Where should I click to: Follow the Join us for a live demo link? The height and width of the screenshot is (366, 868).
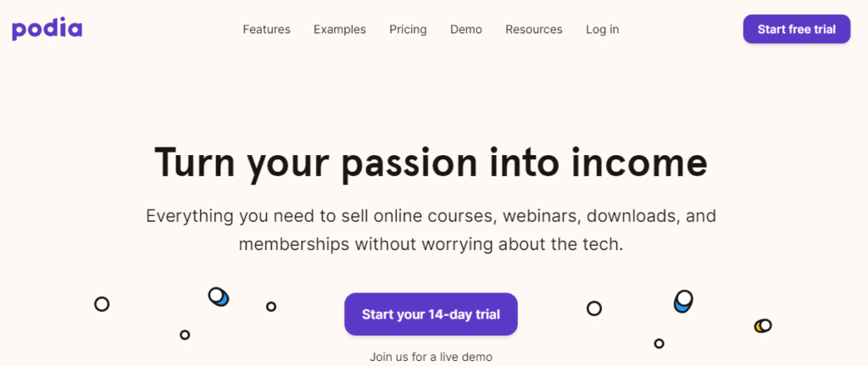[x=431, y=358]
